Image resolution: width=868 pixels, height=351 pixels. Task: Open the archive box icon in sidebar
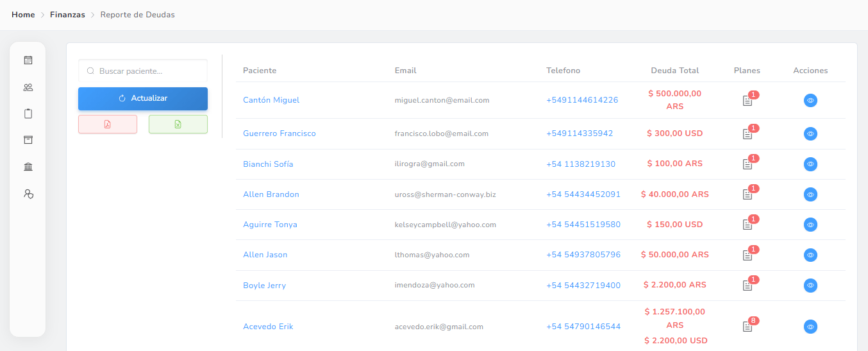28,140
